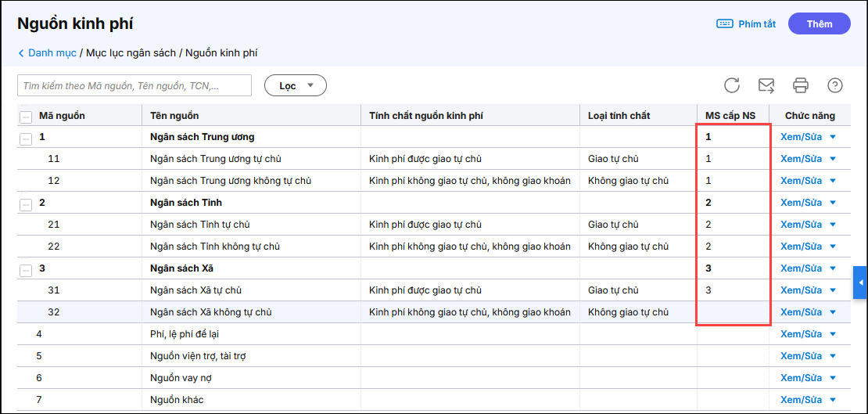The height and width of the screenshot is (414, 868).
Task: Collapse the Ngân sách Tỉnh group toggle
Action: 26,203
